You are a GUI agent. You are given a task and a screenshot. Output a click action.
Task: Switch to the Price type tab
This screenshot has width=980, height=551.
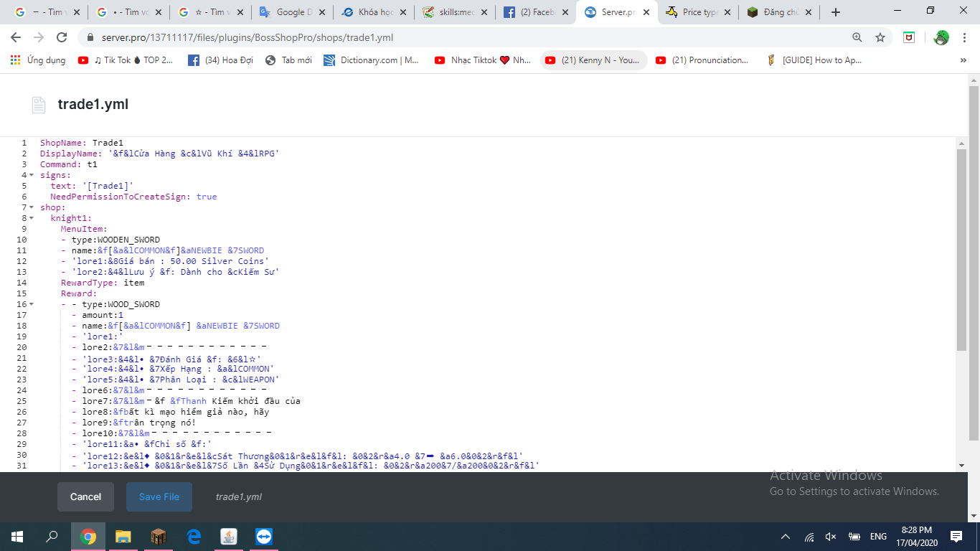click(x=697, y=12)
